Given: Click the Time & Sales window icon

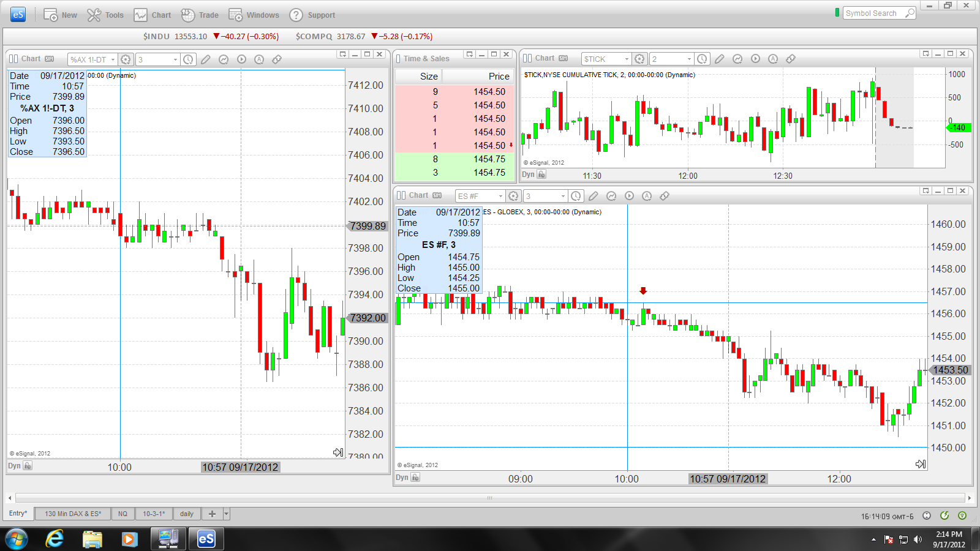Looking at the screenshot, I should [x=398, y=59].
